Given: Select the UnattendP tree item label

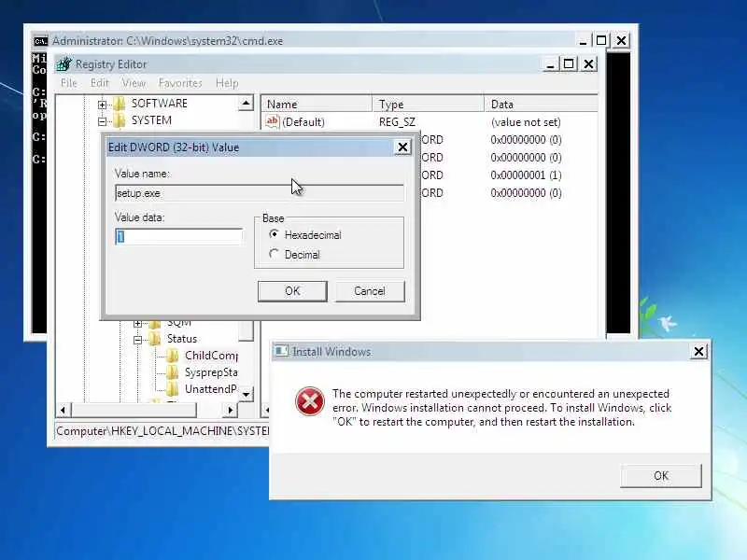Looking at the screenshot, I should (x=211, y=389).
